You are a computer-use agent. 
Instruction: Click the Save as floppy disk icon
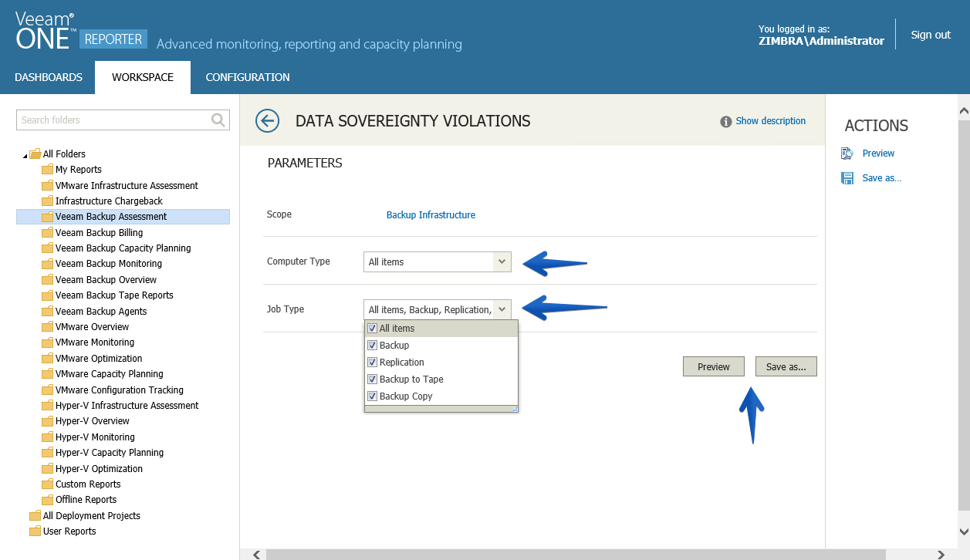847,178
